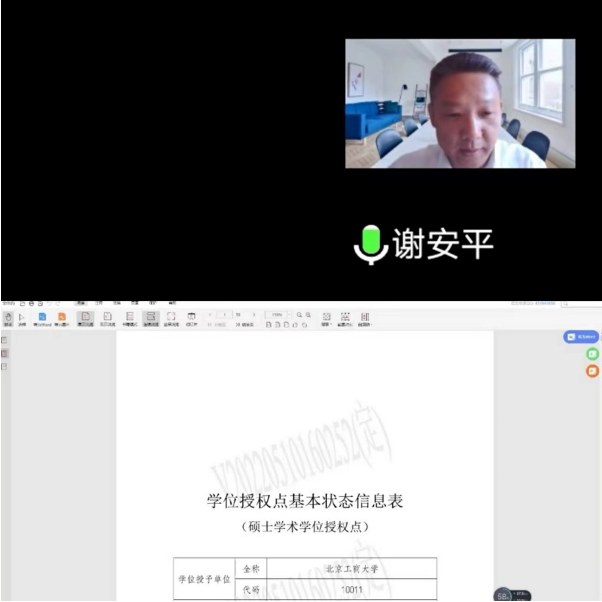Click the orange round icon on right edge
The image size is (602, 602).
[x=592, y=371]
